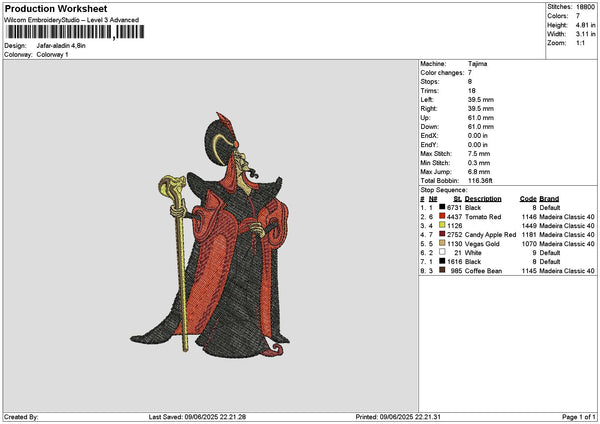Screen dimensions: 600x424
Task: Click the Width value 3.11 in
Action: tap(586, 34)
